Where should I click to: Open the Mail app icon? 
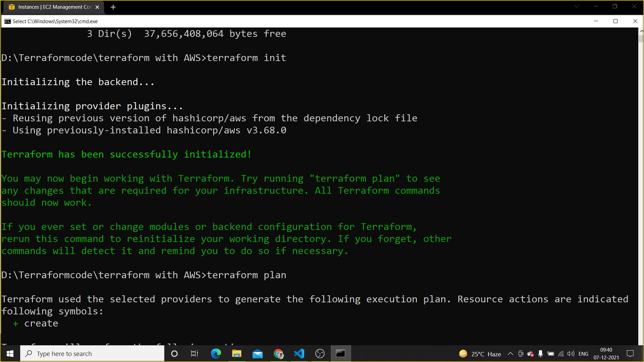click(257, 354)
